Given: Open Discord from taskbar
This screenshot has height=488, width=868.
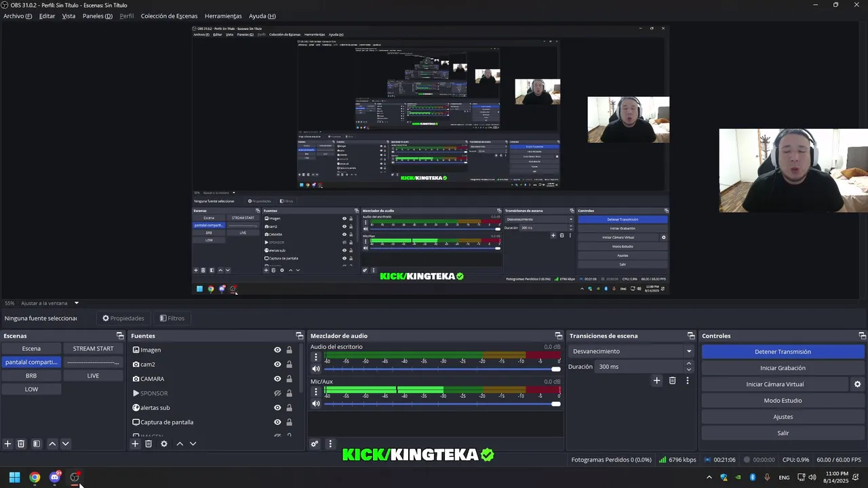Looking at the screenshot, I should (55, 477).
